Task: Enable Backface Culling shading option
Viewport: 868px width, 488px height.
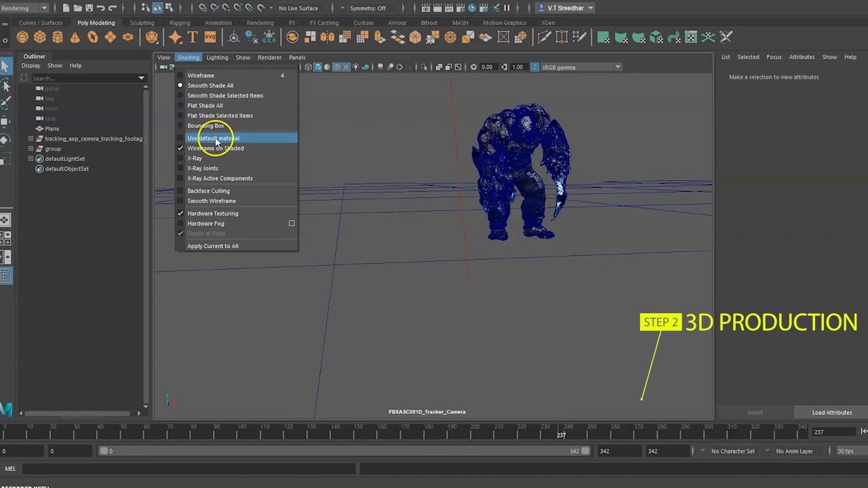Action: pyautogui.click(x=208, y=190)
